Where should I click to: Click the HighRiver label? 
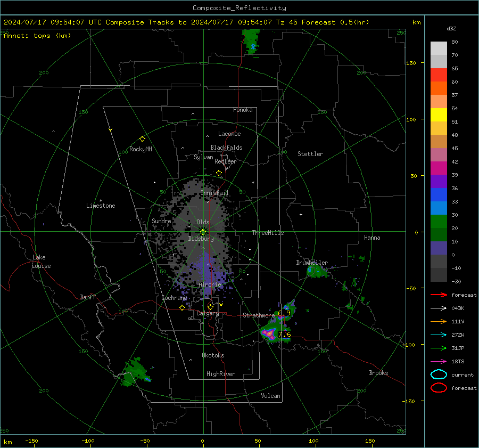221,374
